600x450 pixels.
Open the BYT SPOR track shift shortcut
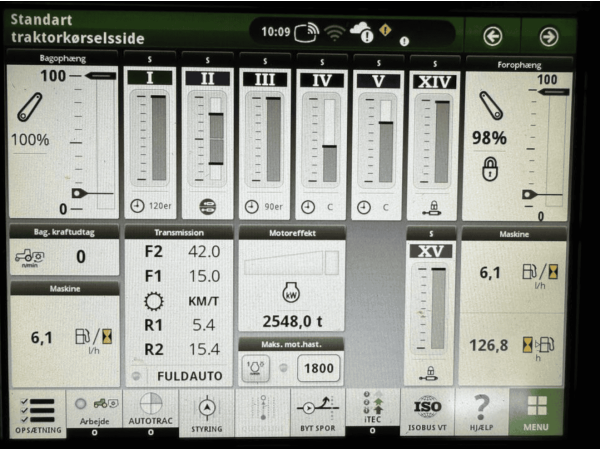(x=318, y=412)
